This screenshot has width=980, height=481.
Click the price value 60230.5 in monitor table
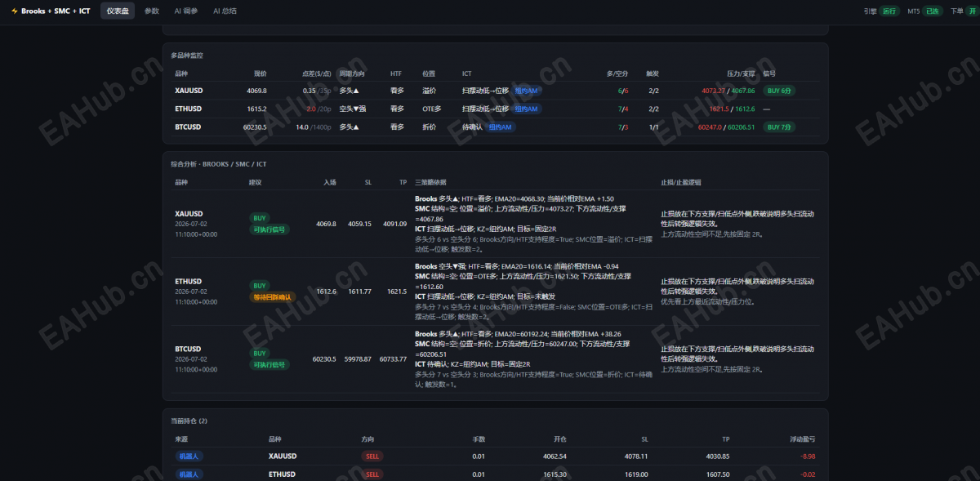[255, 127]
